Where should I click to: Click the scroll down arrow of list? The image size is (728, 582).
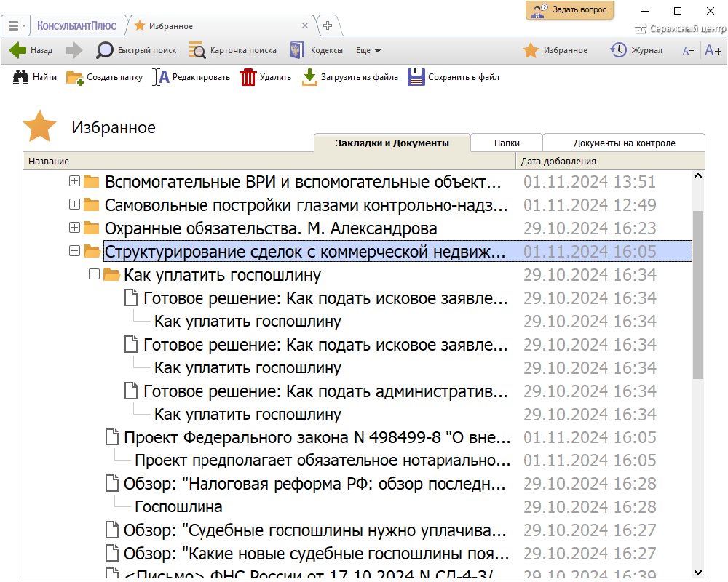(698, 572)
